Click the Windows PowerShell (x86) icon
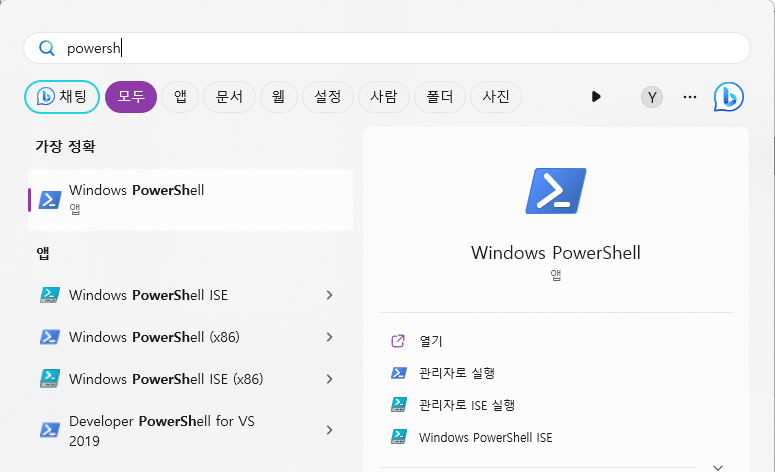Image resolution: width=775 pixels, height=472 pixels. point(50,337)
